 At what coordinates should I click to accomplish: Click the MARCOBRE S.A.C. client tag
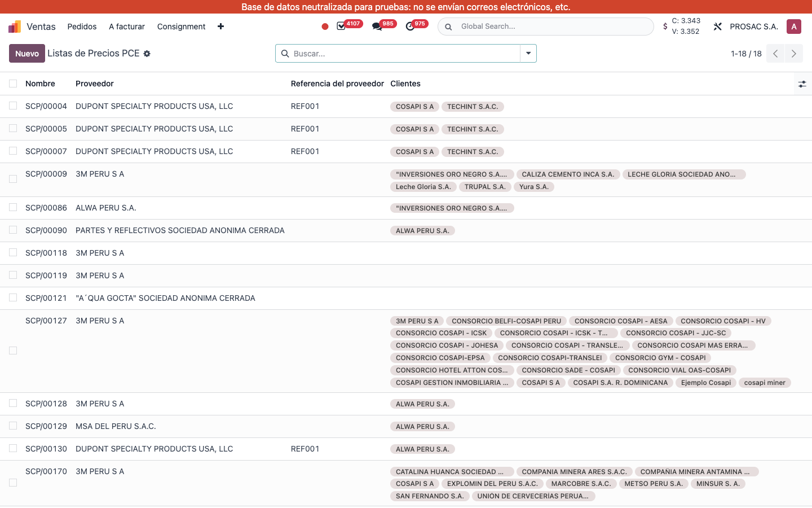[581, 484]
